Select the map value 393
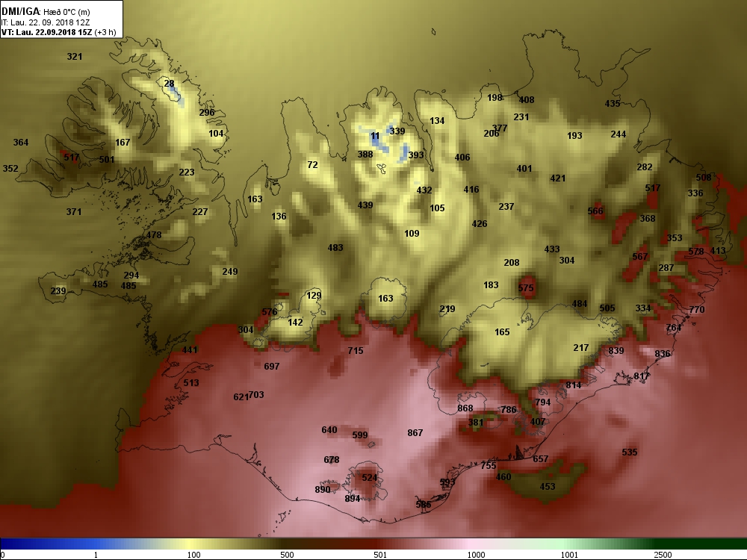The width and height of the screenshot is (747, 560). (416, 155)
